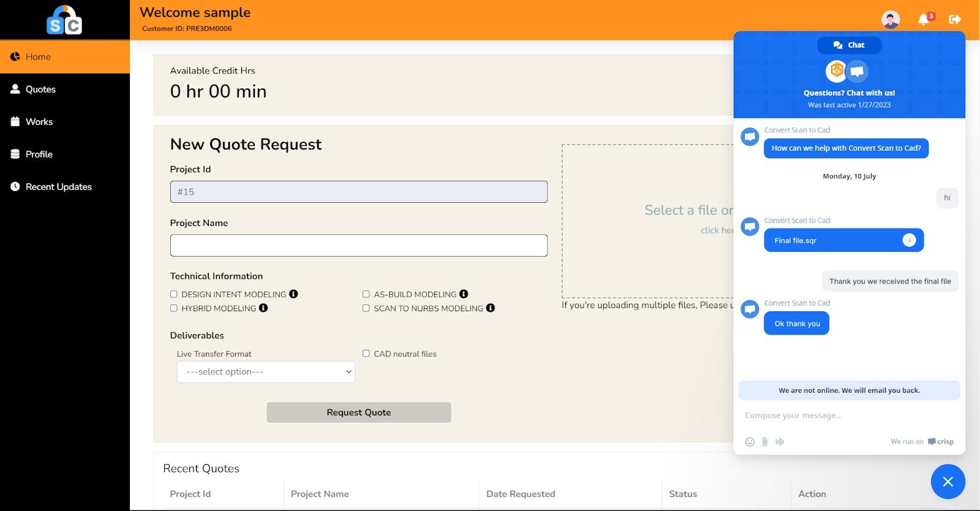The image size is (980, 511).
Task: Click the Crisp logo link
Action: click(940, 442)
